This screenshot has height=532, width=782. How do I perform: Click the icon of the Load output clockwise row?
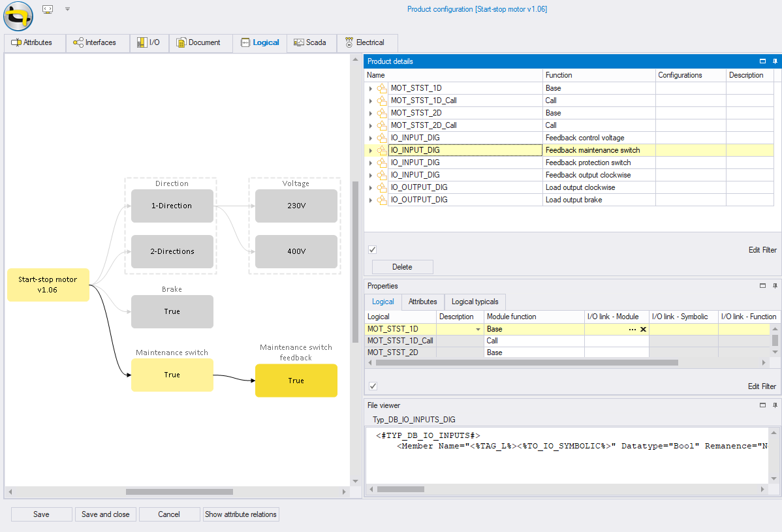click(x=382, y=187)
